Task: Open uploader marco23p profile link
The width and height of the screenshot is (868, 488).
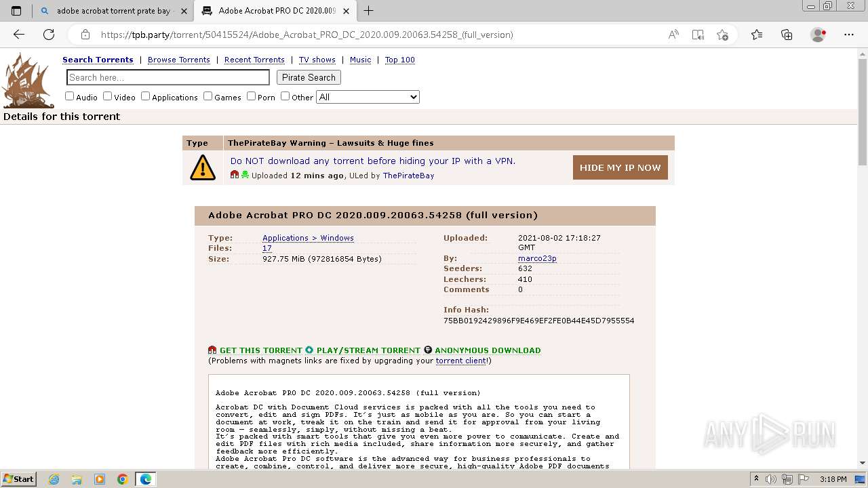Action: [537, 258]
